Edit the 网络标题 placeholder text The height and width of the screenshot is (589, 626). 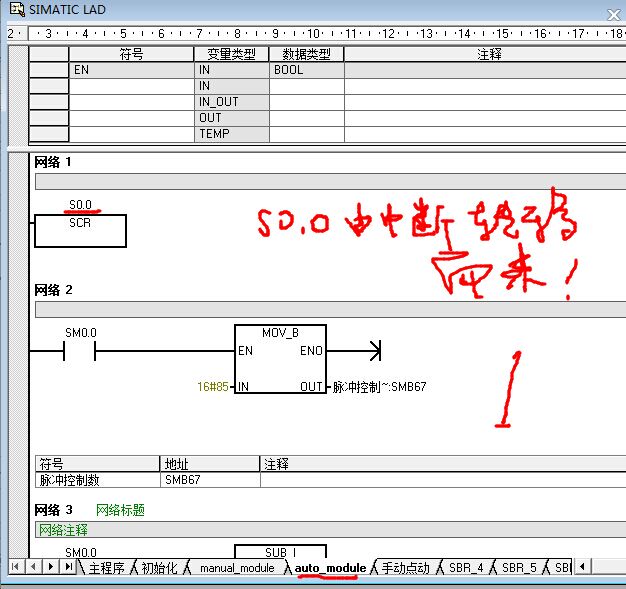pos(120,510)
